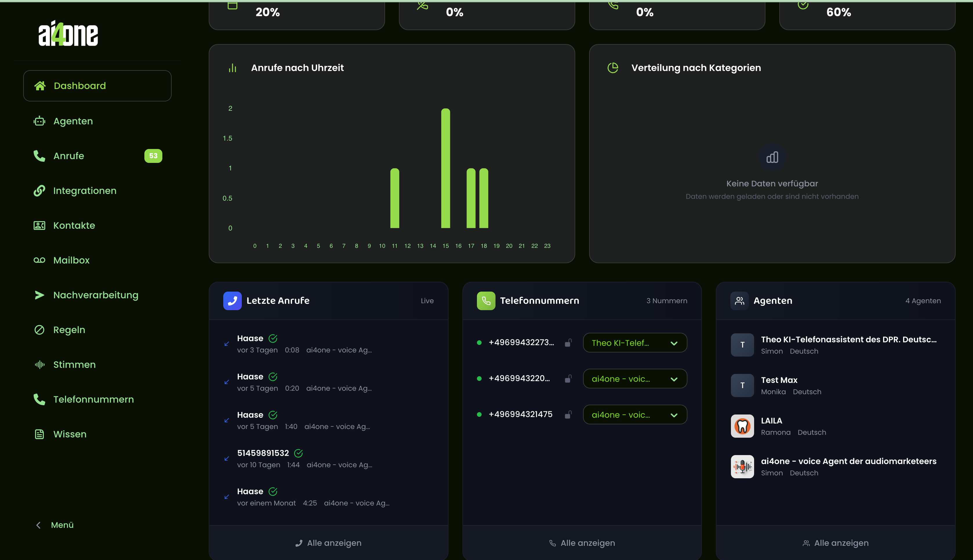
Task: Open the Theo KI-Telef dropdown
Action: (x=635, y=342)
